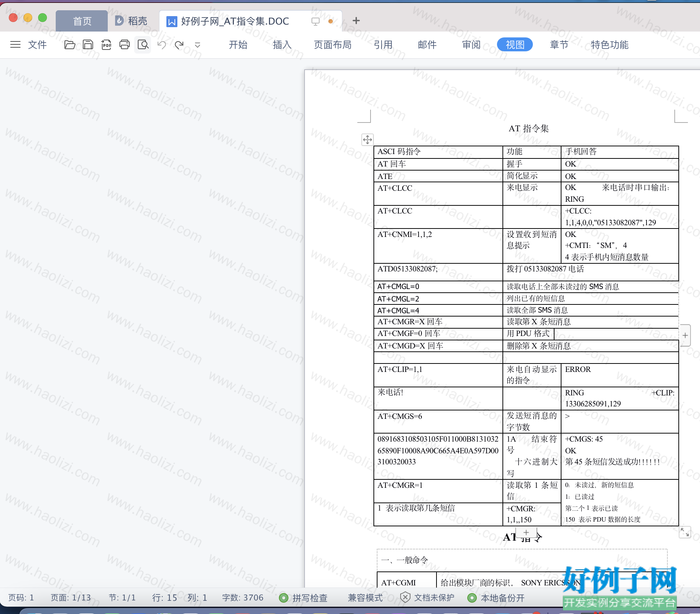Click the AT+CLIP=1,1 table cell
The height and width of the screenshot is (614, 700).
(x=438, y=375)
